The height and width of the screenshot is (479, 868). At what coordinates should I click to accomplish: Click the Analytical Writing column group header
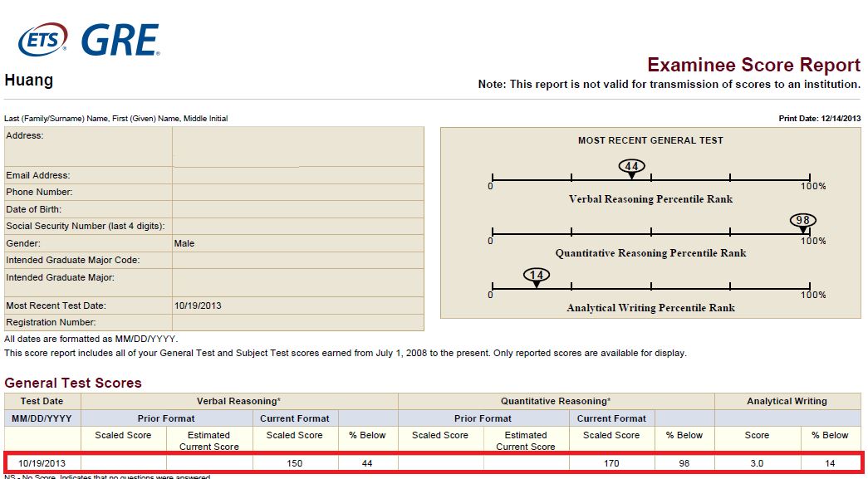(787, 401)
